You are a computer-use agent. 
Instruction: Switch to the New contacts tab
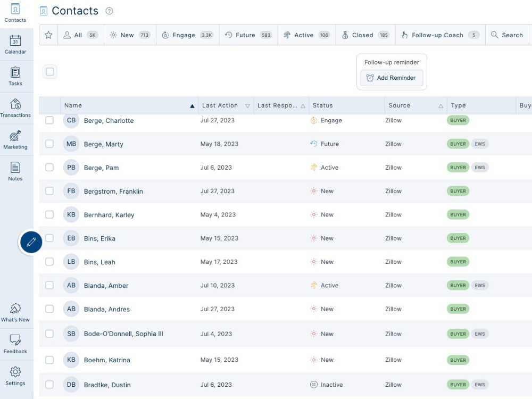(x=130, y=35)
